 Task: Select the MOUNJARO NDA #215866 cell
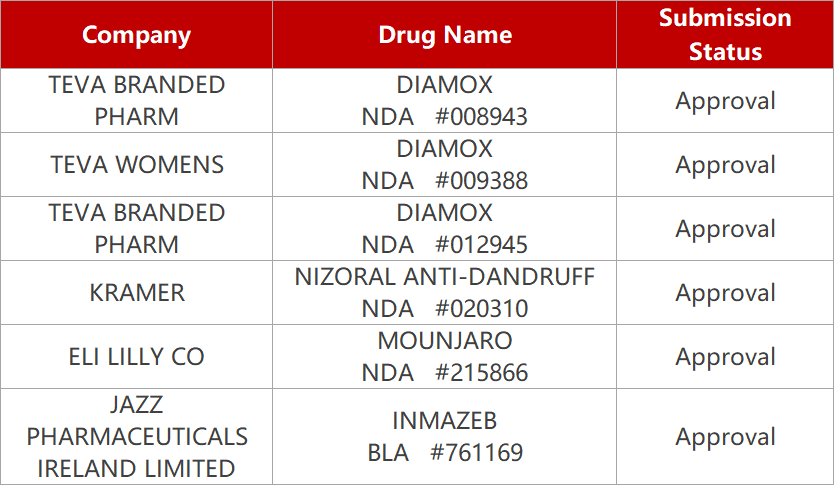(x=444, y=357)
